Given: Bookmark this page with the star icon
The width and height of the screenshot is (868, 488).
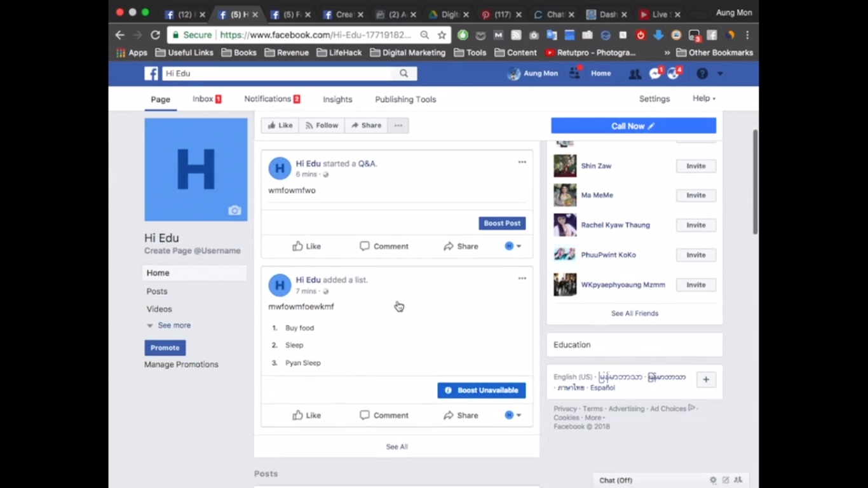Looking at the screenshot, I should pos(442,35).
